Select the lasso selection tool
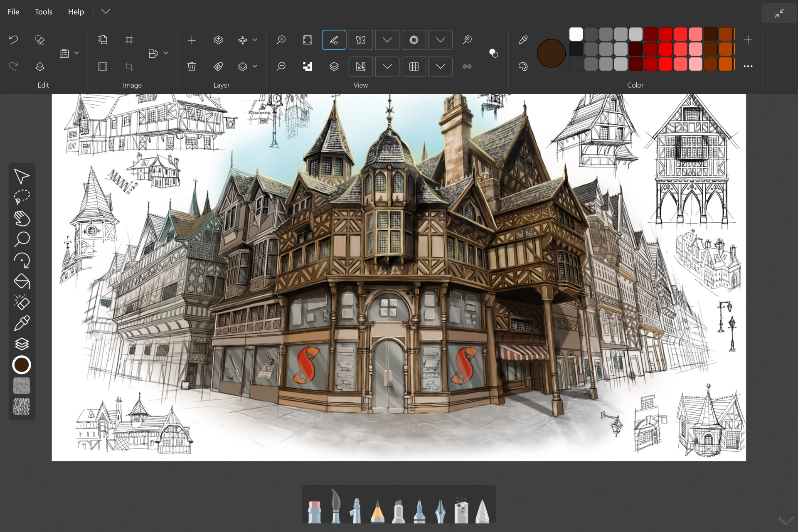Image resolution: width=798 pixels, height=532 pixels. click(x=22, y=197)
